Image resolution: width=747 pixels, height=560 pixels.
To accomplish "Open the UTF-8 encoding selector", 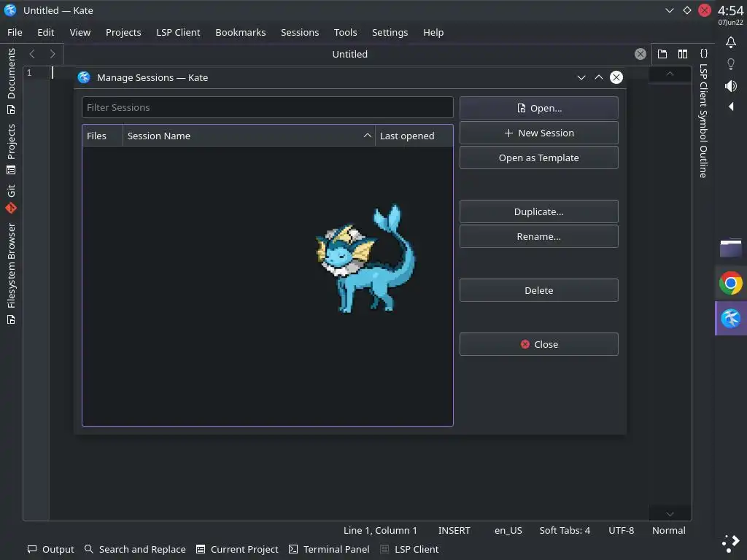I will (622, 530).
